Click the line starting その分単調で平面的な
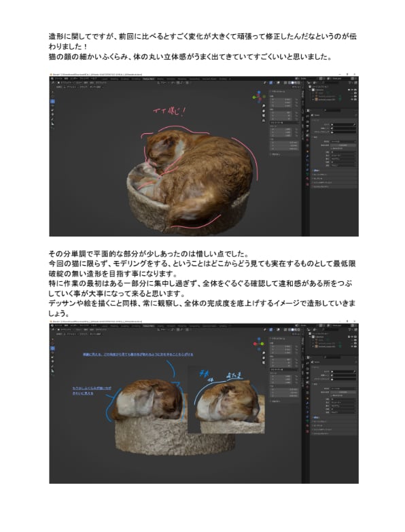The width and height of the screenshot is (405, 532). [149, 254]
